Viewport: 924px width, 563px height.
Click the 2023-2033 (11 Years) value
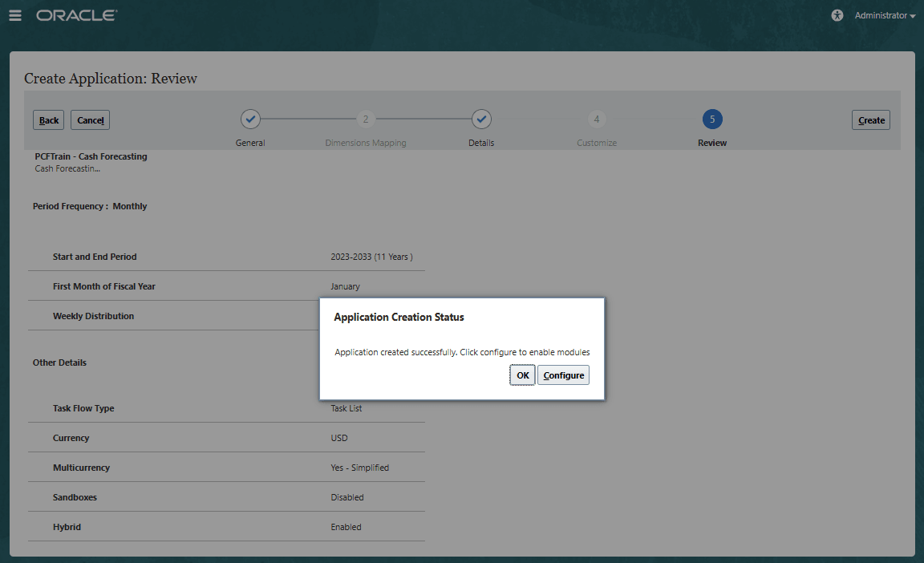pos(371,257)
